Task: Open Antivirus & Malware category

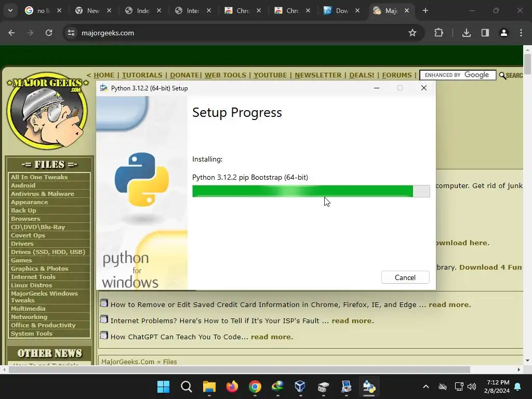Action: coord(42,194)
